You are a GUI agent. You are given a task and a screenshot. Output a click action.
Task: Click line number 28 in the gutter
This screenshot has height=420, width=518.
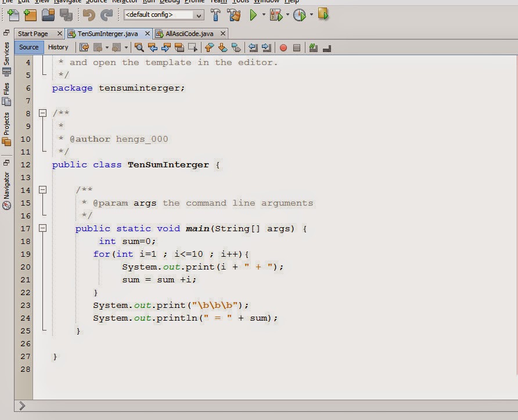pyautogui.click(x=26, y=369)
